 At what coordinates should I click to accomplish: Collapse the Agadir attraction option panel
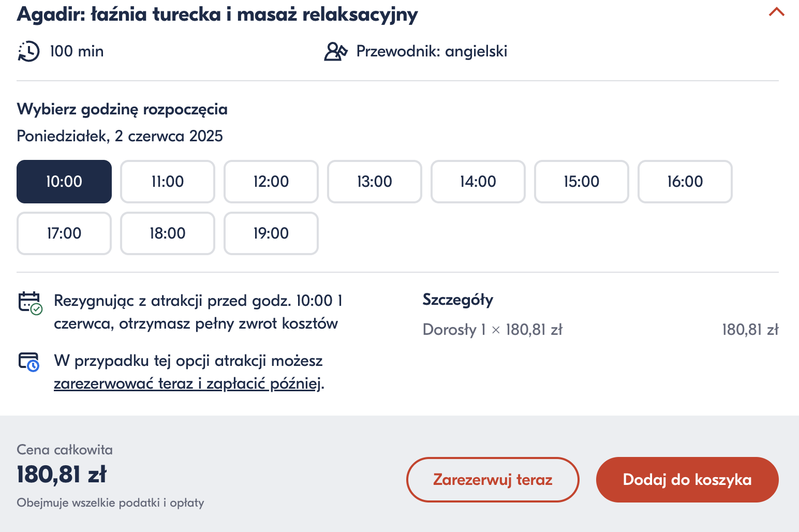pos(776,12)
